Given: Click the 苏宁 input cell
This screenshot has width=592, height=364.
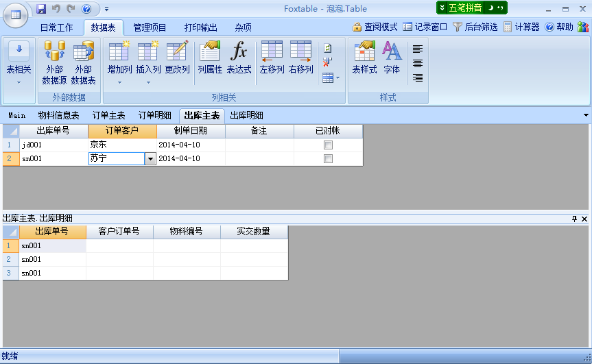Looking at the screenshot, I should tap(117, 158).
